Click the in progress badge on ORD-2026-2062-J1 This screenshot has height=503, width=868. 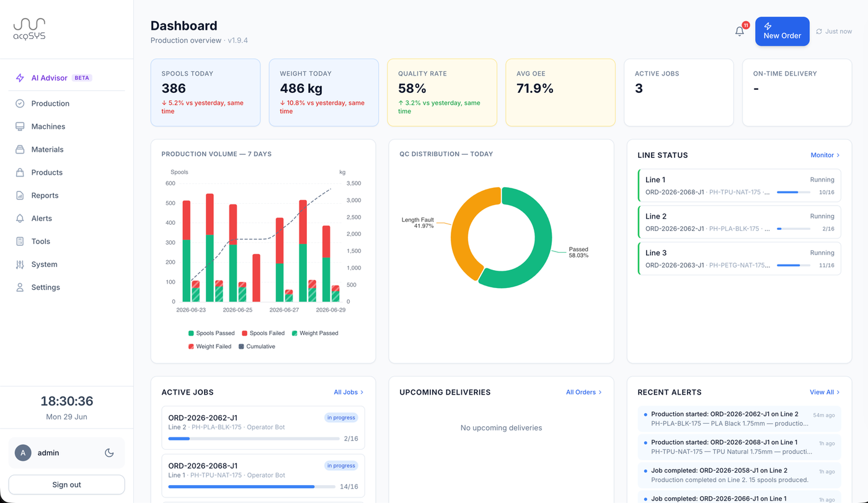pos(341,418)
